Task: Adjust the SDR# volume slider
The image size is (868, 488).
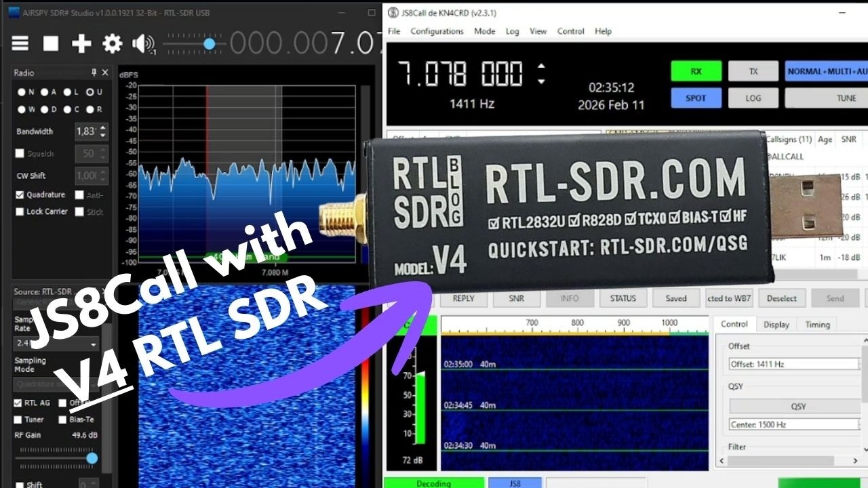Action: [210, 44]
